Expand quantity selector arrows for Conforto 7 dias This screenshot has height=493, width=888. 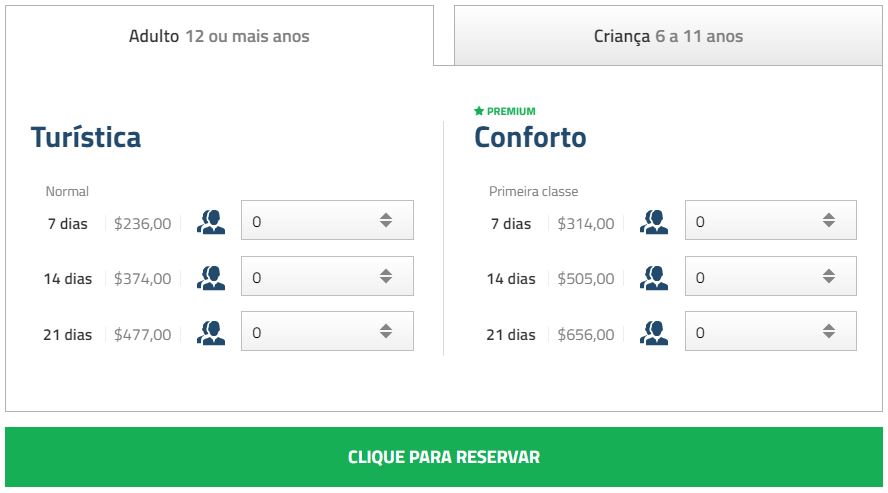829,221
